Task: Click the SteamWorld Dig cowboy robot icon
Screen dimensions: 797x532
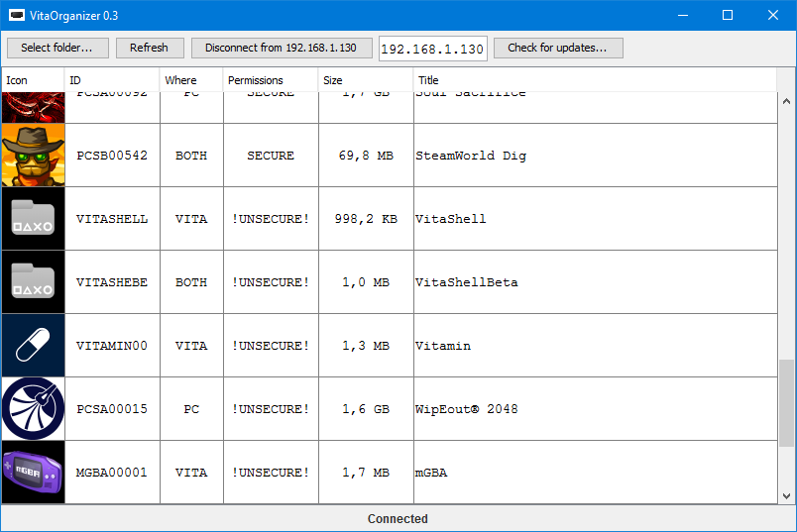Action: [x=33, y=155]
